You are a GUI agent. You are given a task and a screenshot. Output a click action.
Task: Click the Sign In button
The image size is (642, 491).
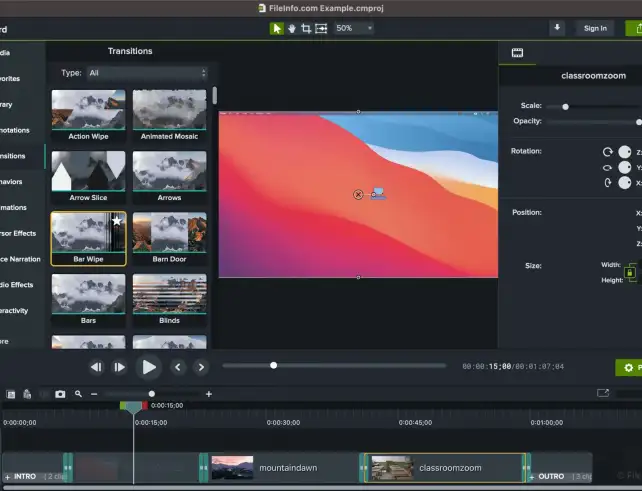coord(595,28)
